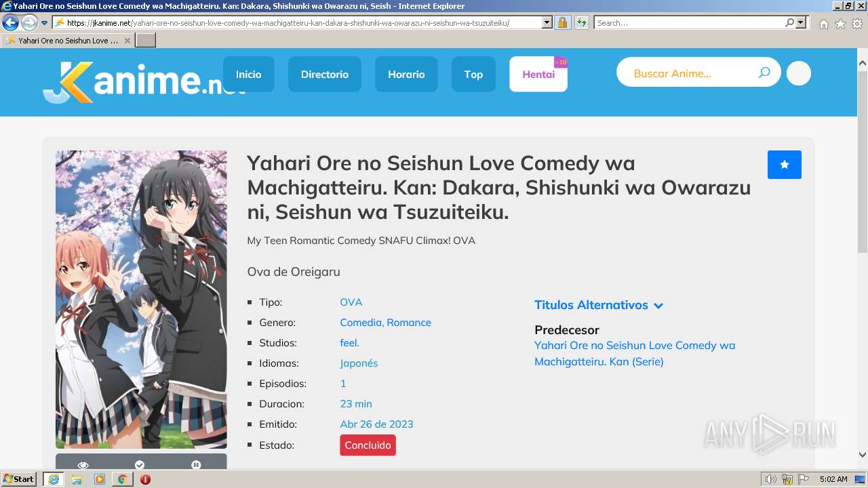Click the Concluido status badge
This screenshot has width=868, height=488.
pyautogui.click(x=368, y=445)
